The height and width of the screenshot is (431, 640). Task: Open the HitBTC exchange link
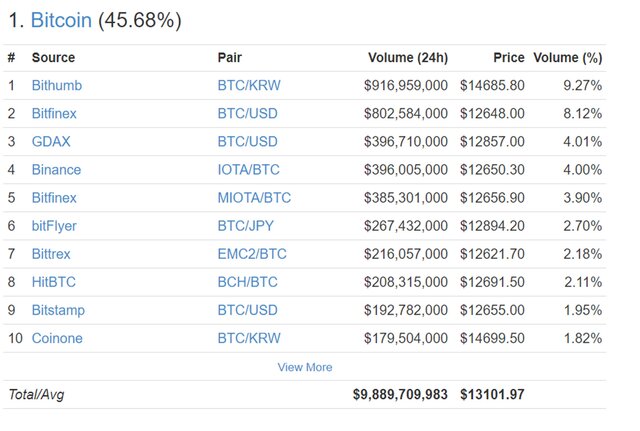tap(53, 282)
